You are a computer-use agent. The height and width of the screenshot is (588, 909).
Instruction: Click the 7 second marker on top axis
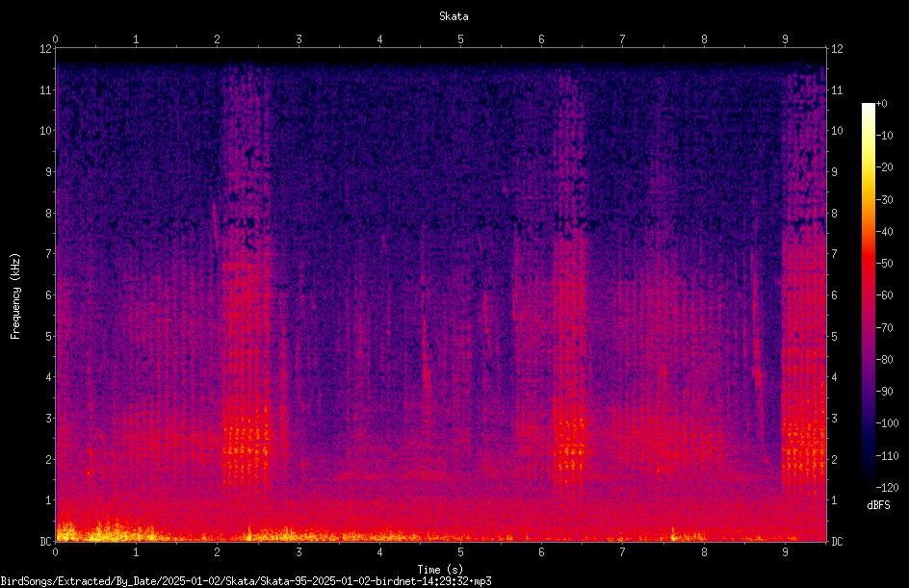point(623,39)
